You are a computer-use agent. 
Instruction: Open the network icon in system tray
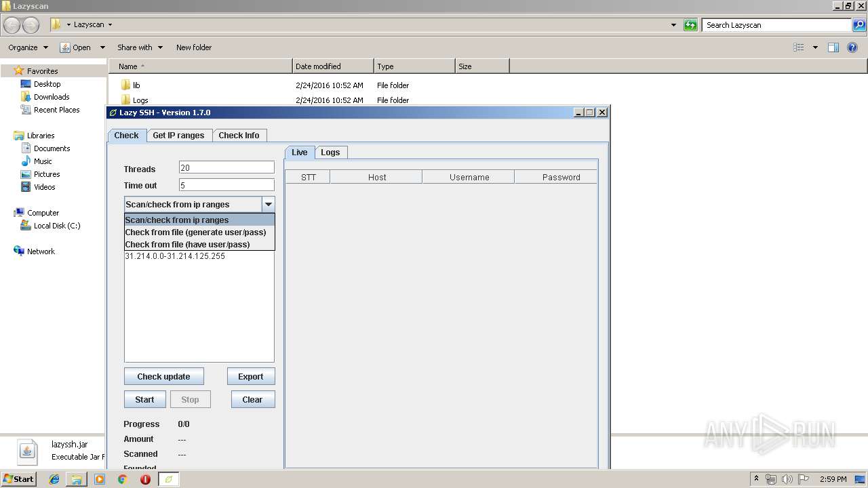click(x=771, y=479)
